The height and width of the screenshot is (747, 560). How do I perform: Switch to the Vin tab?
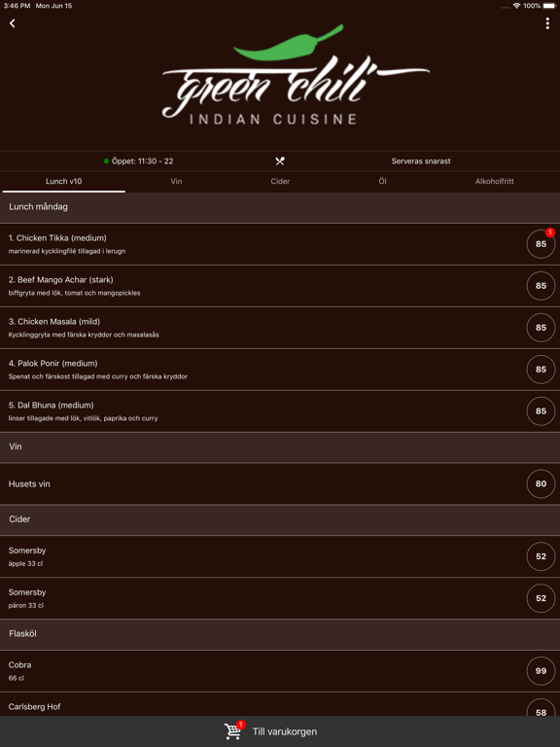click(176, 182)
